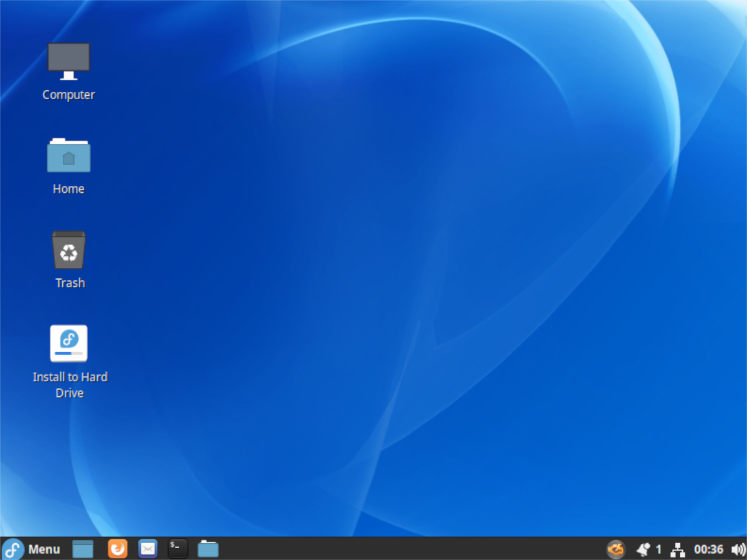The image size is (747, 560).
Task: Open Computer from the desktop
Action: (x=68, y=60)
